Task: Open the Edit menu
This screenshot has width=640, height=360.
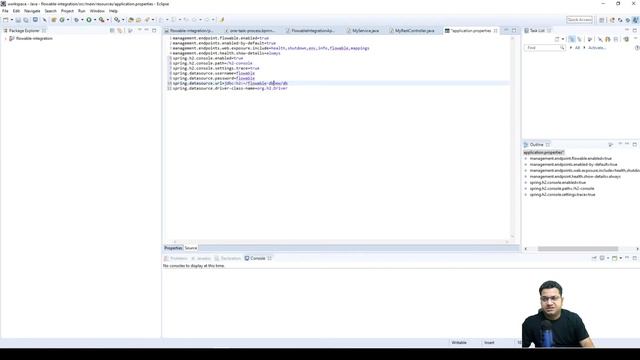Action: tap(16, 11)
